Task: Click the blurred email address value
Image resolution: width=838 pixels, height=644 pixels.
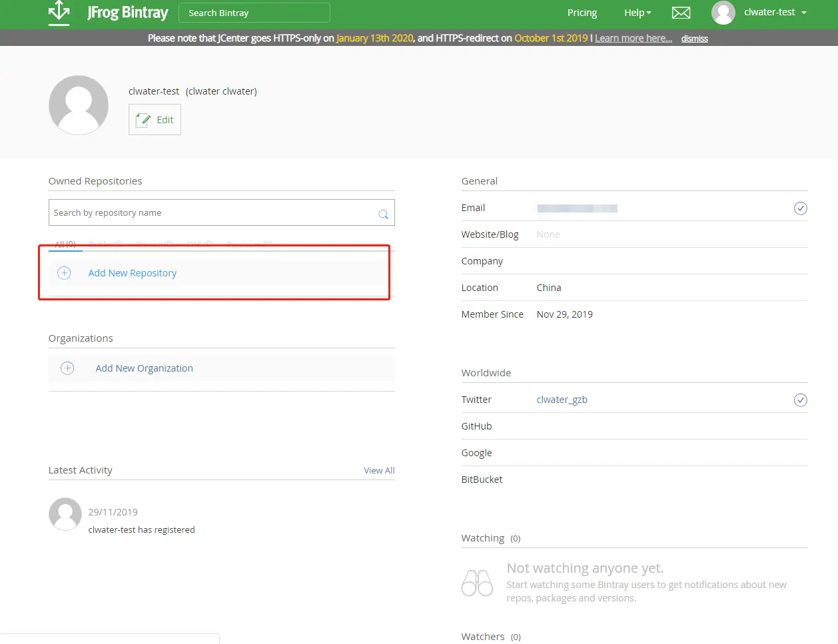Action: click(x=578, y=208)
